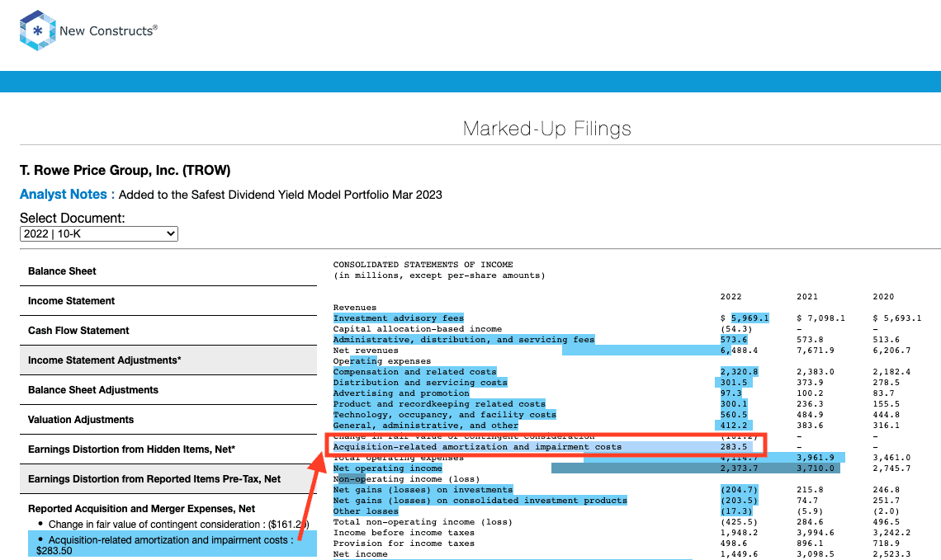Image resolution: width=941 pixels, height=560 pixels.
Task: Click the 2,320.8 compensation value
Action: coord(739,372)
